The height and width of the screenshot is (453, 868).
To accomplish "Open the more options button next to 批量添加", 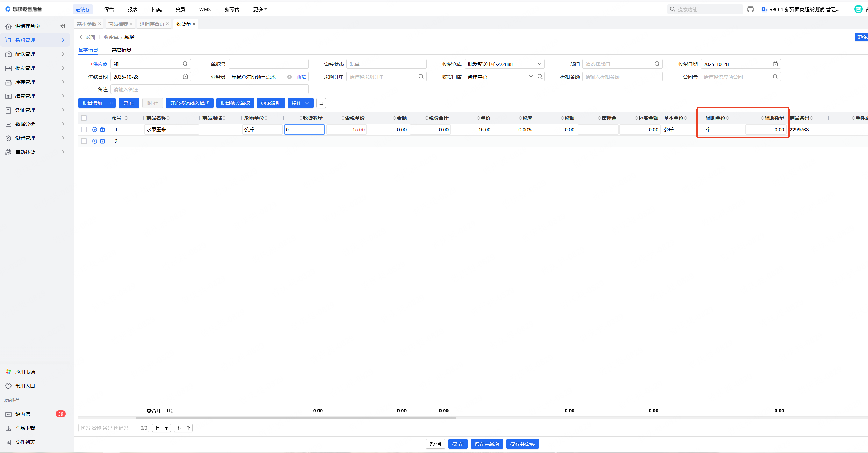I will [x=111, y=103].
